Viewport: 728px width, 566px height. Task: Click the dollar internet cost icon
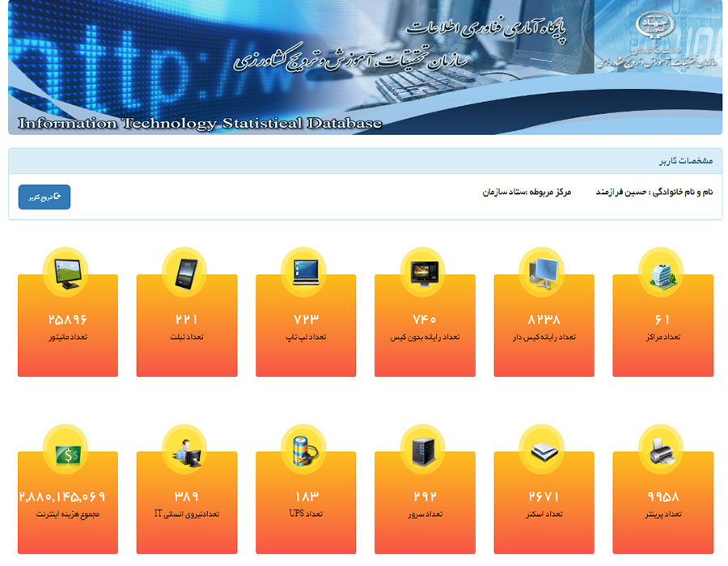coord(67,450)
